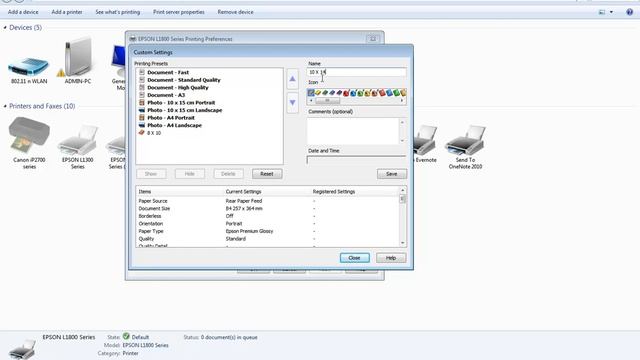
Task: Collapse the Devices (5) group
Action: pyautogui.click(x=5, y=27)
